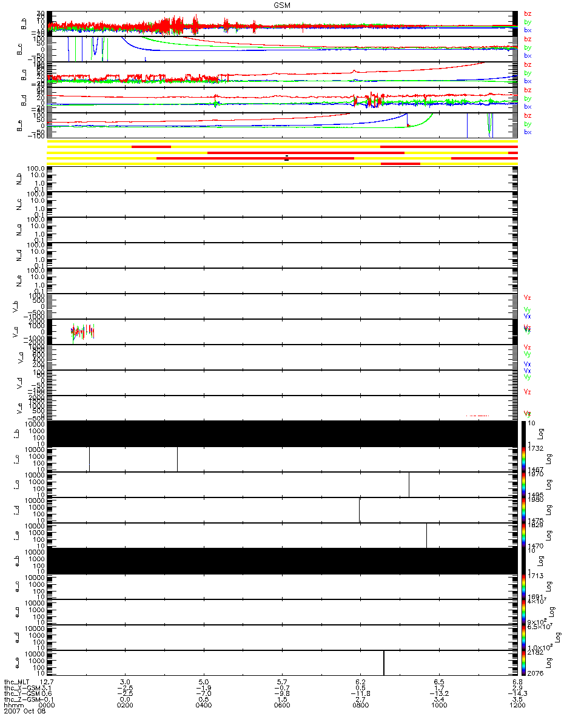Click the i_b spectrogram axis label

coord(18,434)
